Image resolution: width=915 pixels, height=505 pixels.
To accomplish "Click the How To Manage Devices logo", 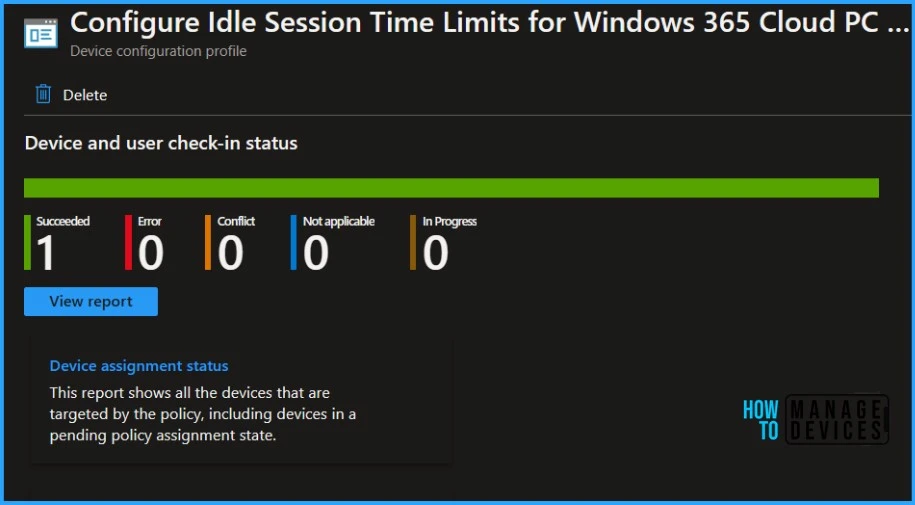I will click(x=814, y=420).
